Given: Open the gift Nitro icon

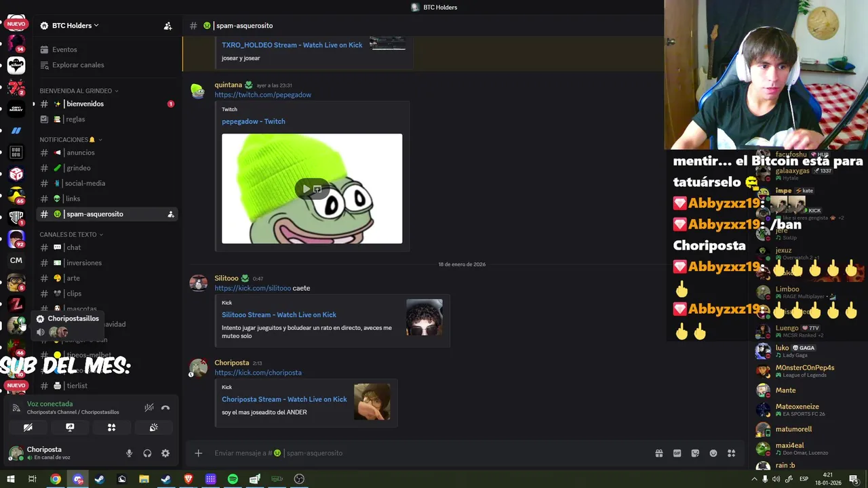Looking at the screenshot, I should 658,453.
